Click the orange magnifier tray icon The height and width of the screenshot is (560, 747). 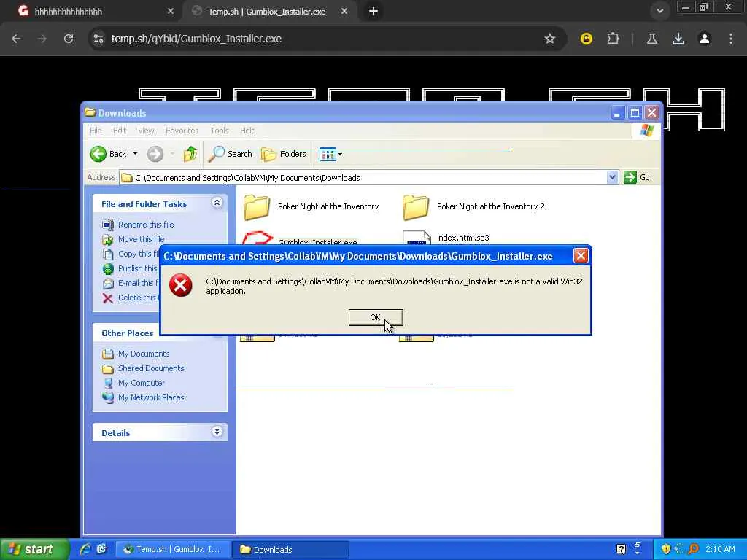point(694,550)
